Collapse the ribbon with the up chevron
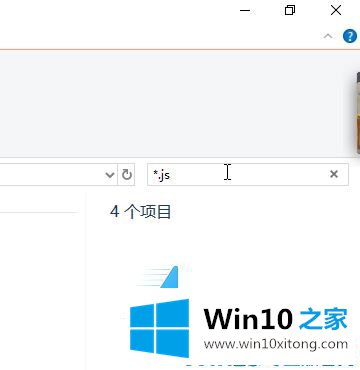 tap(328, 36)
